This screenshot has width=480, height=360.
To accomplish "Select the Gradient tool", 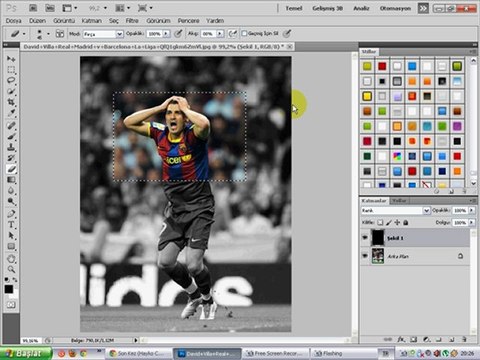I will (11, 180).
